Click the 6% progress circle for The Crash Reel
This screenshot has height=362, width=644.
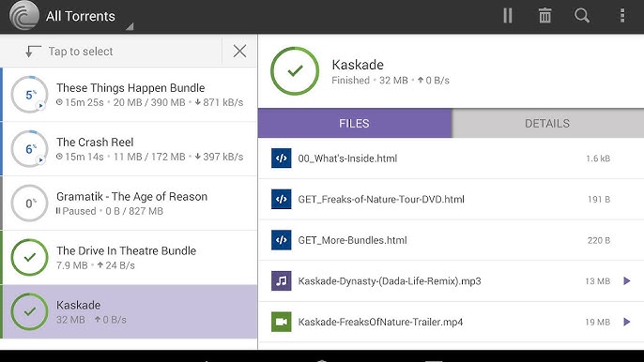click(29, 148)
